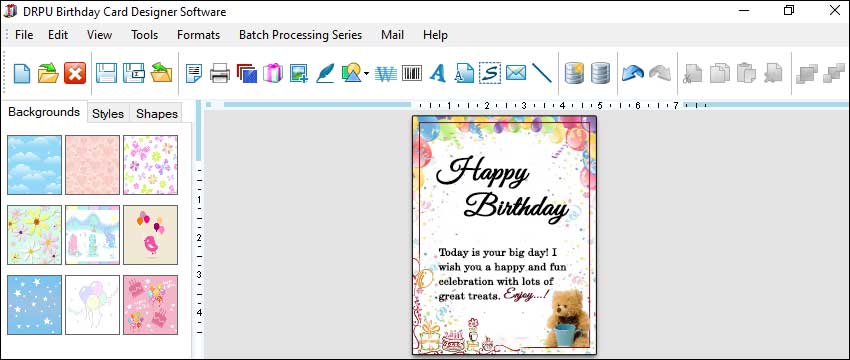The image size is (850, 360).
Task: Switch to the Styles tab
Action: [108, 113]
